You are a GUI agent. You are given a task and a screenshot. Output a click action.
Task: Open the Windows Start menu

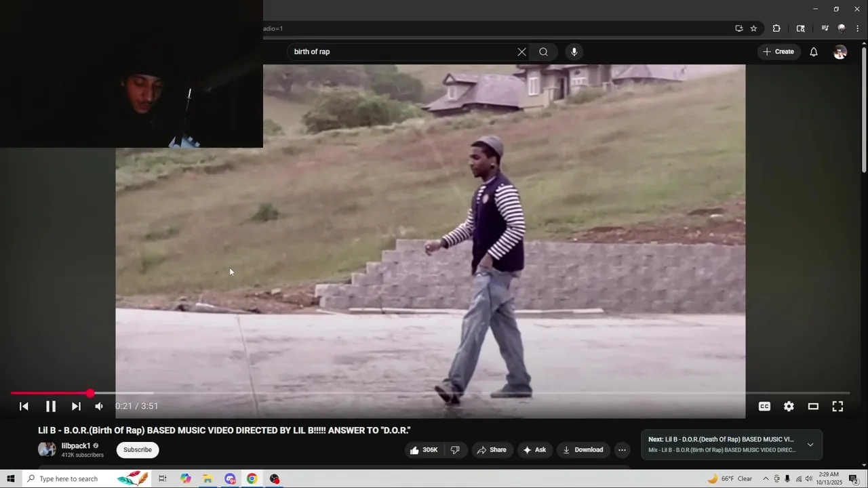point(10,479)
